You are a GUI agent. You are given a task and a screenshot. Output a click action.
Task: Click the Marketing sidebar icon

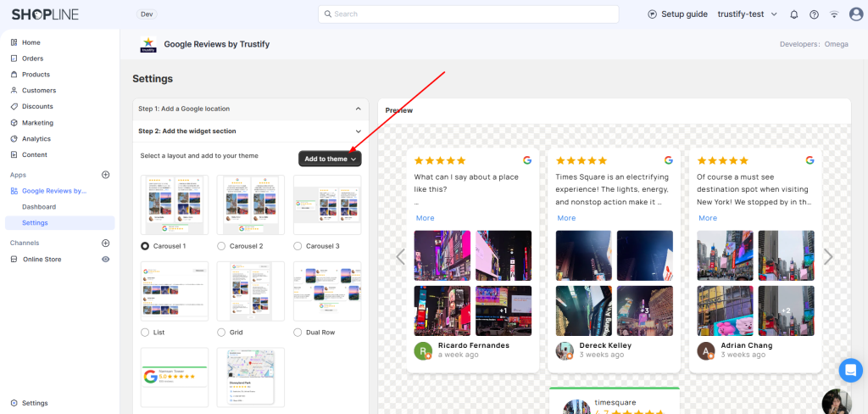pyautogui.click(x=14, y=123)
